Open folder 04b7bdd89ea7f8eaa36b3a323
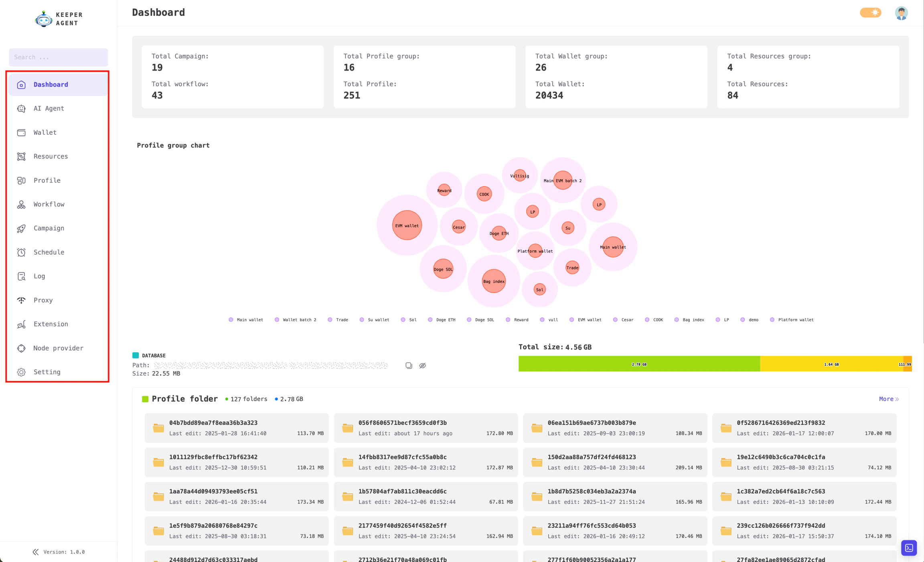Image resolution: width=924 pixels, height=562 pixels. [236, 428]
